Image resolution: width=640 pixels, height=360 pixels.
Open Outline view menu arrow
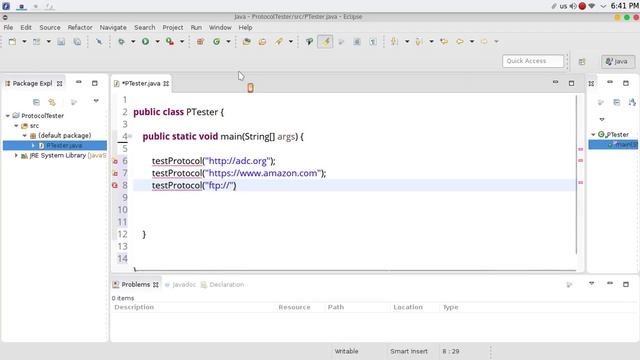pos(602,120)
